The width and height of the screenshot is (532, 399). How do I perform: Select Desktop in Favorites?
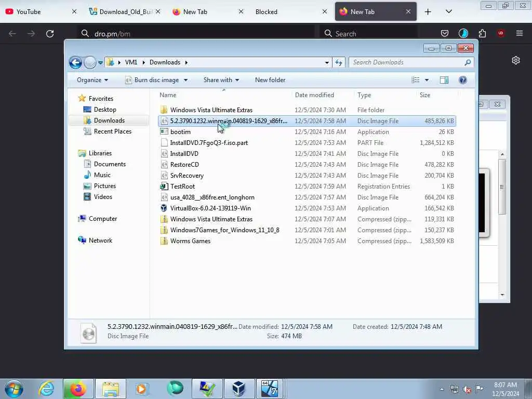pos(105,110)
